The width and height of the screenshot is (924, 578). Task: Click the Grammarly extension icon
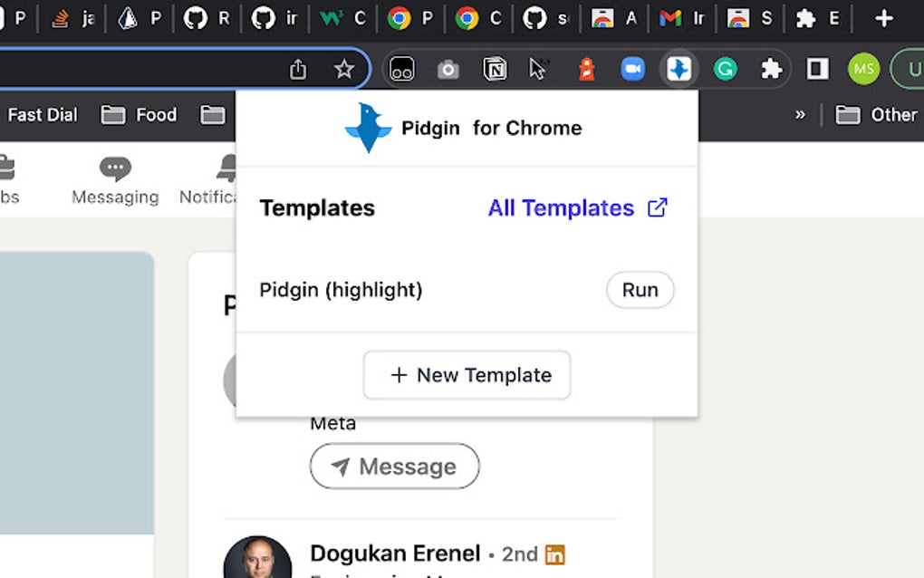pyautogui.click(x=724, y=69)
